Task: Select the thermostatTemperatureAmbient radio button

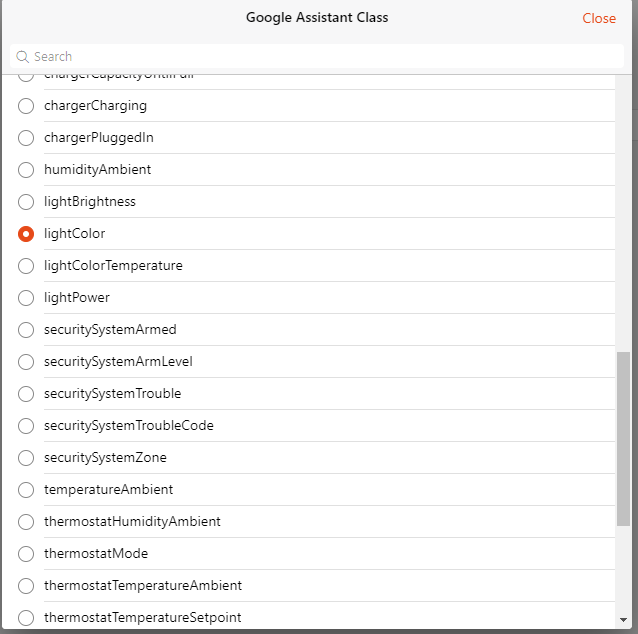Action: point(26,586)
